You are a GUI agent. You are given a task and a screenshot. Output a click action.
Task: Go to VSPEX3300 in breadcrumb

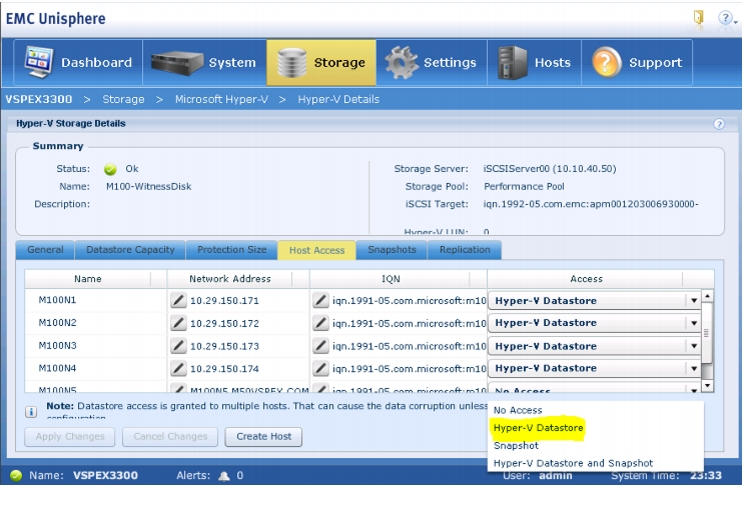(x=39, y=100)
